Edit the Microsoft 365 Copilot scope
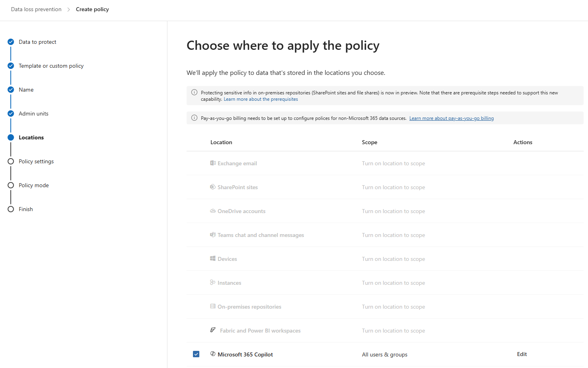The width and height of the screenshot is (588, 368). pyautogui.click(x=522, y=354)
